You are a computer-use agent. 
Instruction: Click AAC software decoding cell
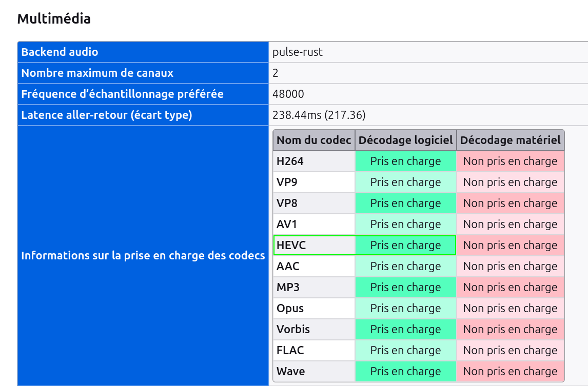[x=406, y=266]
